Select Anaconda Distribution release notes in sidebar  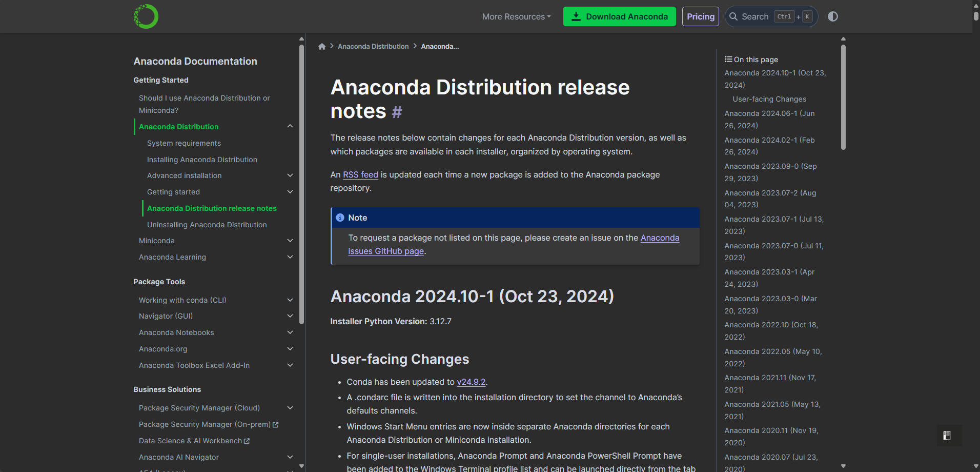coord(212,208)
